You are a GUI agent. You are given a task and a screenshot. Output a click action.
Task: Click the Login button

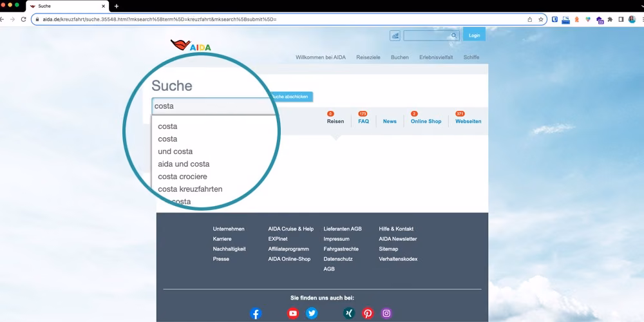tap(475, 35)
